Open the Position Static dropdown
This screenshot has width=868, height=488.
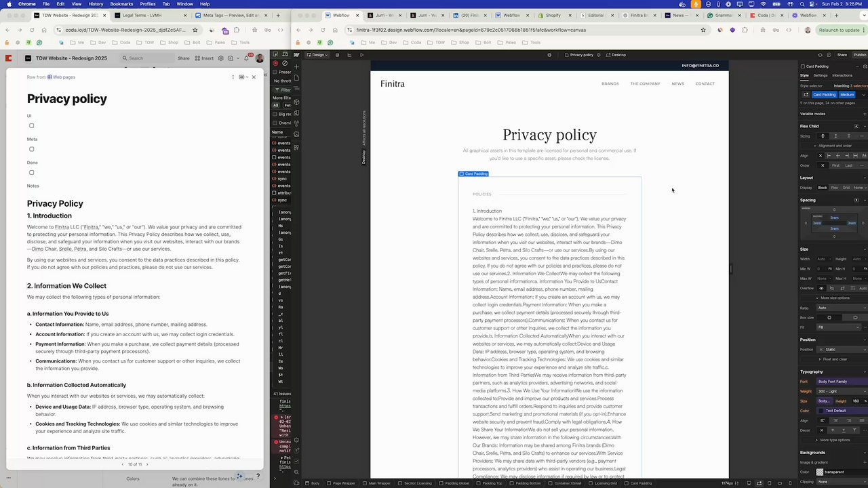841,350
